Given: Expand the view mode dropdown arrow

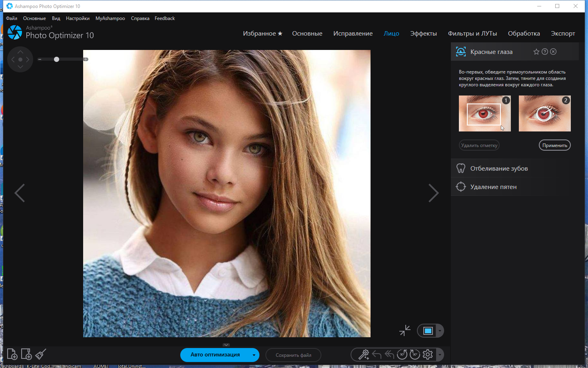Looking at the screenshot, I should tap(440, 331).
